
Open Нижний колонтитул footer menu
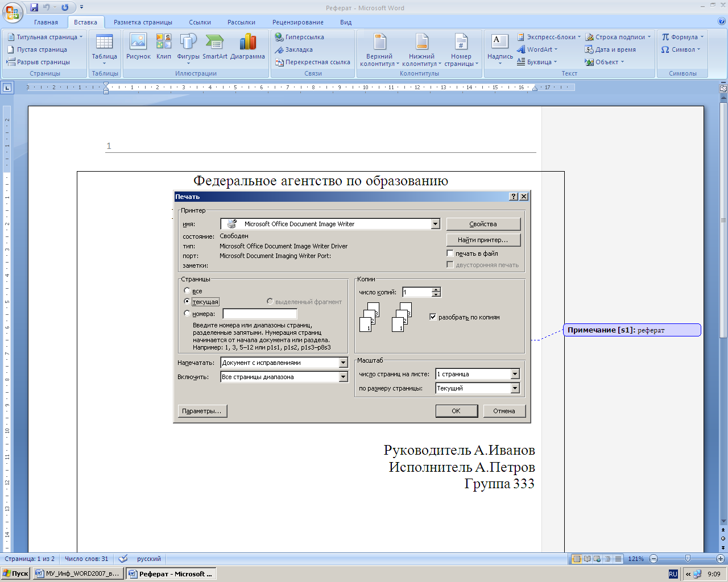421,50
